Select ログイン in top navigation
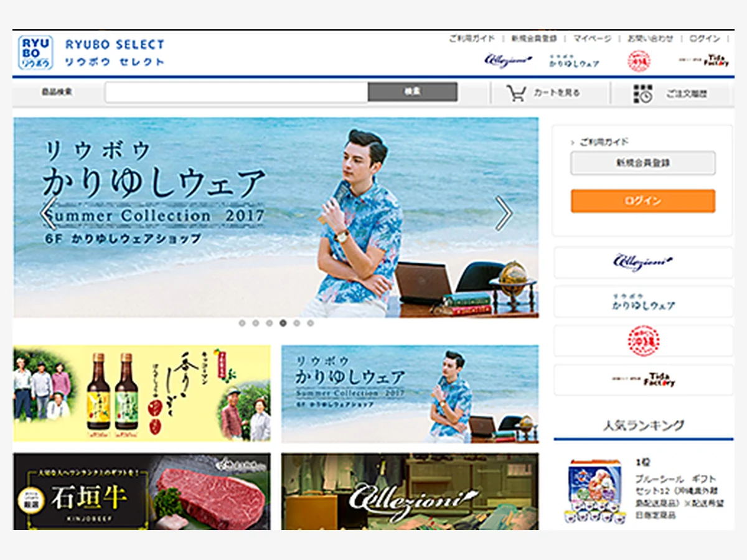Viewport: 747px width, 560px height. (x=705, y=39)
